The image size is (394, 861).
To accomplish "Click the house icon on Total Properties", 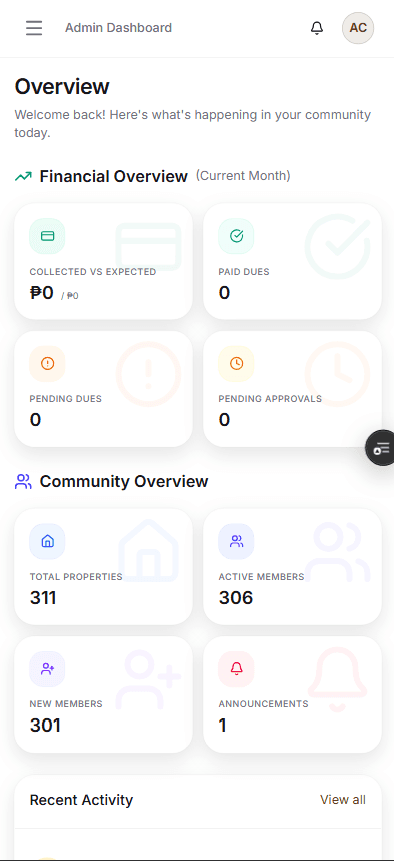I will coord(47,541).
